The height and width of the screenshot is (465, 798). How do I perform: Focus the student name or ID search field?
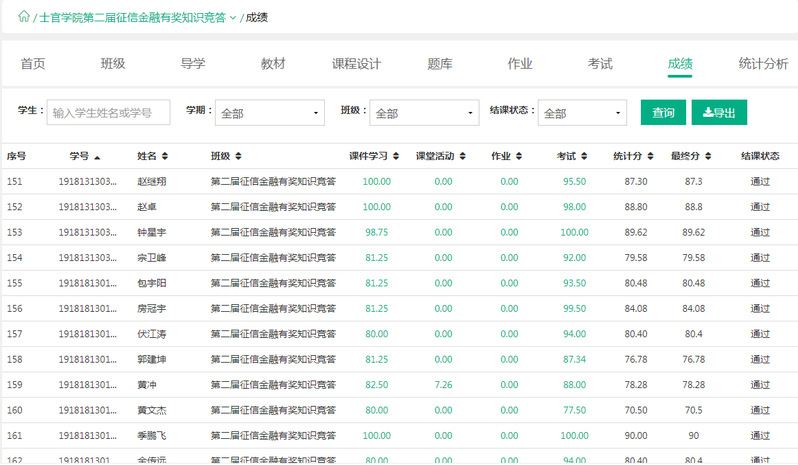click(x=108, y=112)
